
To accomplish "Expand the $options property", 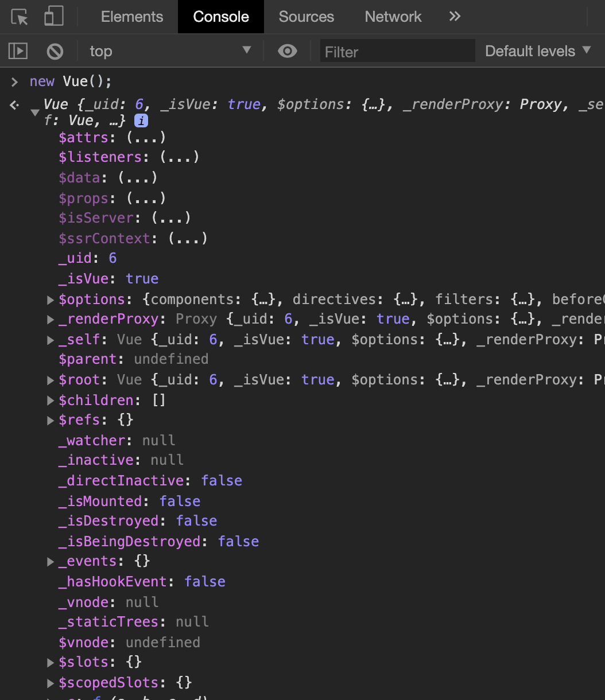I will [x=51, y=299].
